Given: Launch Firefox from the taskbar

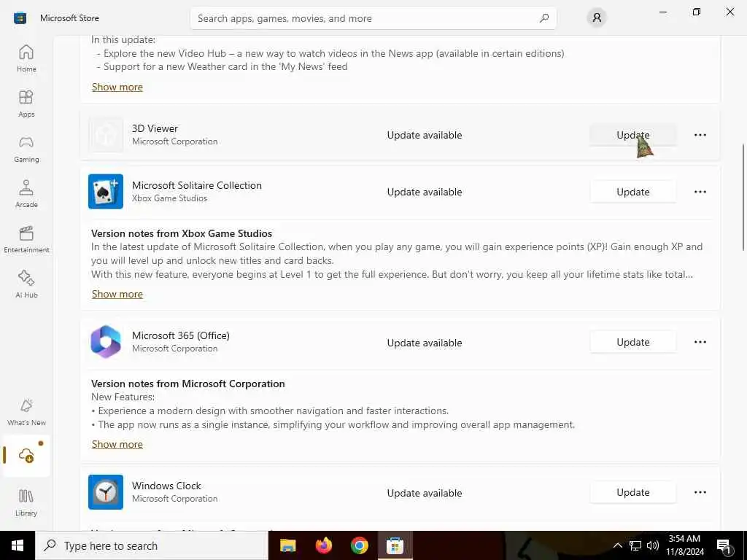Looking at the screenshot, I should pyautogui.click(x=323, y=545).
